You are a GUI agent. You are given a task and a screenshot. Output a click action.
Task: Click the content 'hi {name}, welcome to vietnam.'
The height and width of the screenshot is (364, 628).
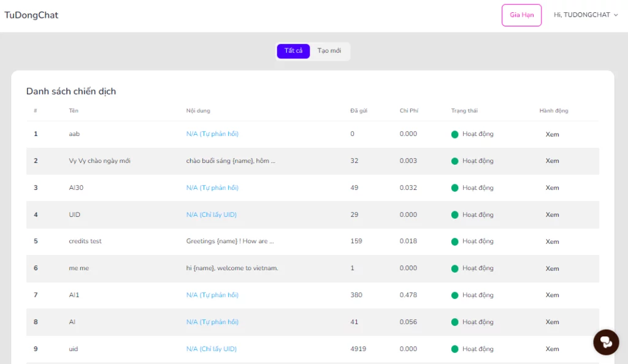point(232,268)
